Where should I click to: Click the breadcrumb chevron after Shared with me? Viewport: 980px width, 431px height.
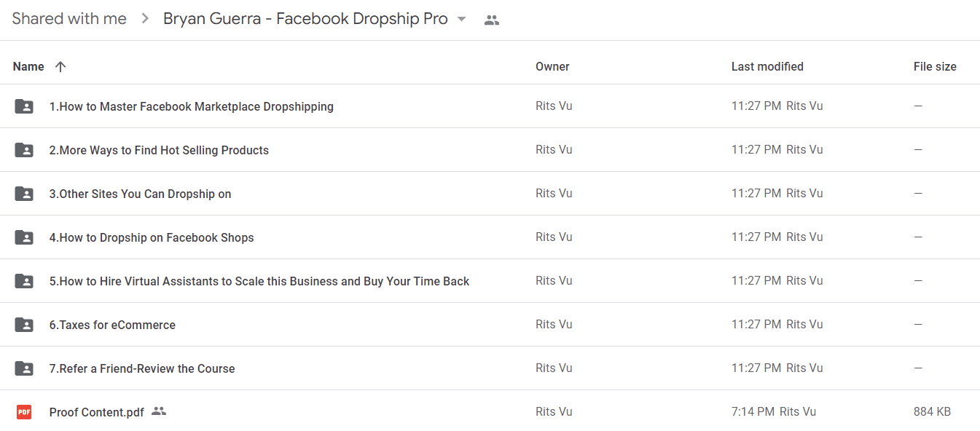[x=145, y=19]
